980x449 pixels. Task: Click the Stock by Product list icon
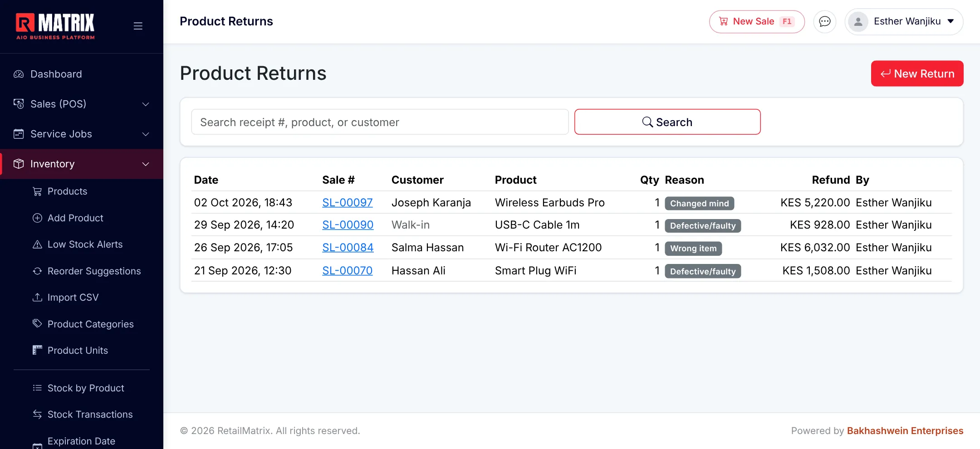click(x=37, y=388)
